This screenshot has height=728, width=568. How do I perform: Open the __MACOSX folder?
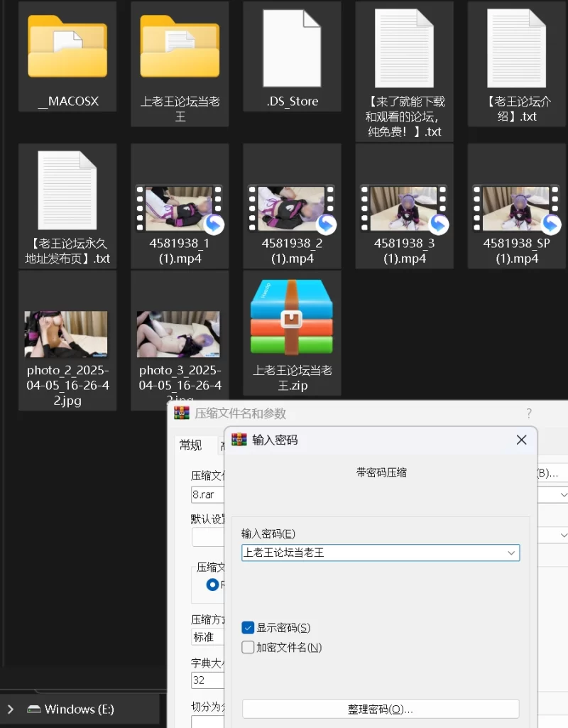[67, 47]
